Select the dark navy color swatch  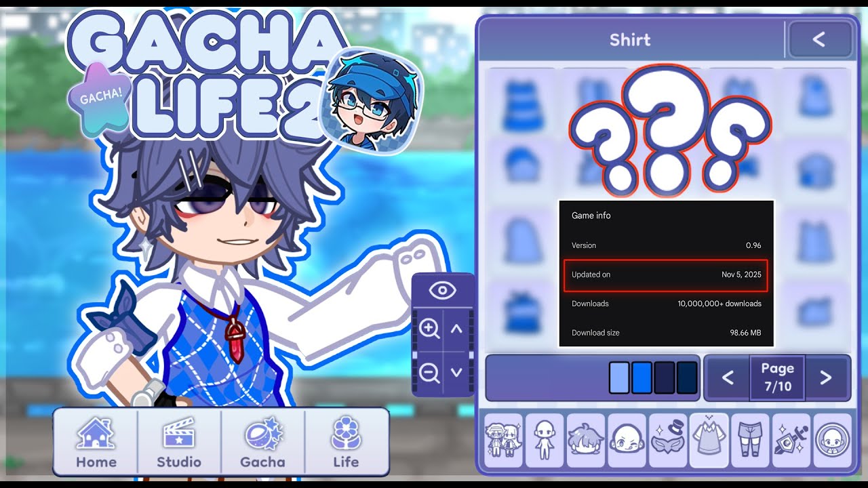click(x=687, y=378)
